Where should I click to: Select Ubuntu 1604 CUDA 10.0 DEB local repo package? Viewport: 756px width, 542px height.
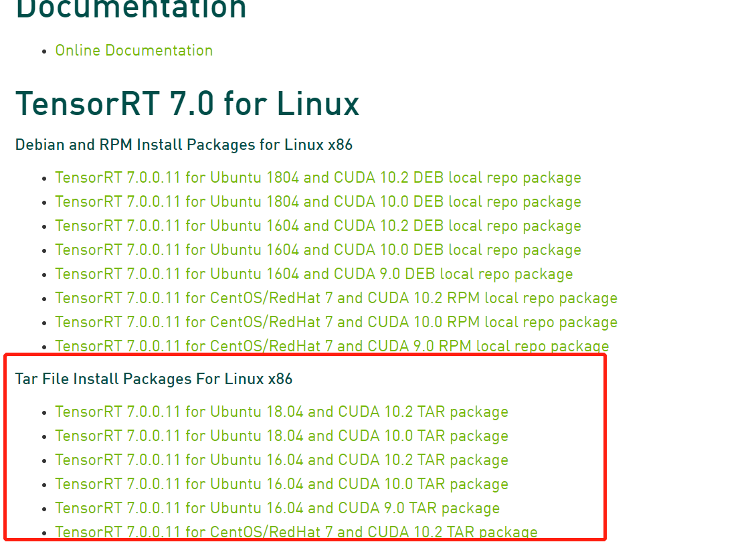pyautogui.click(x=318, y=250)
